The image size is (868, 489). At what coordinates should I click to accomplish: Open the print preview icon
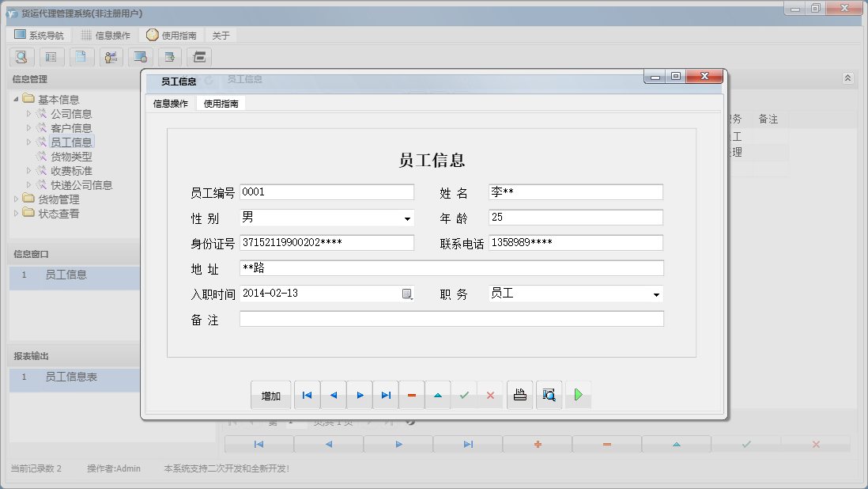[549, 394]
